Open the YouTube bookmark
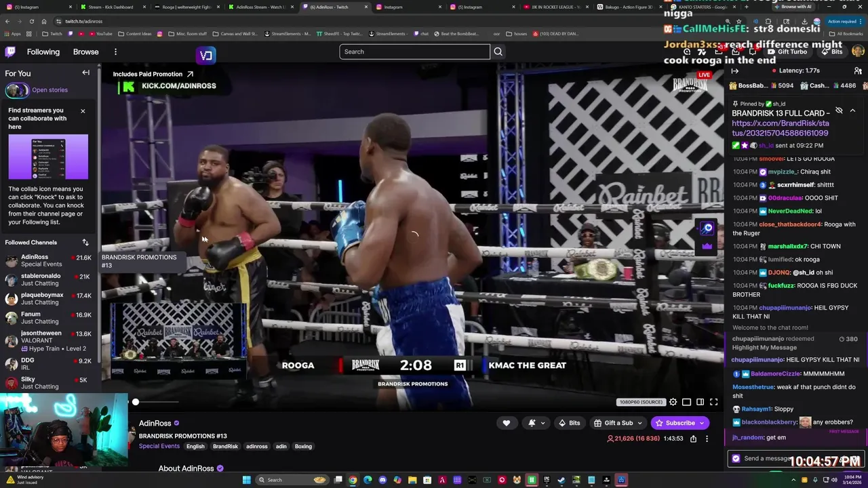Screen dimensions: 868x488 pyautogui.click(x=100, y=34)
